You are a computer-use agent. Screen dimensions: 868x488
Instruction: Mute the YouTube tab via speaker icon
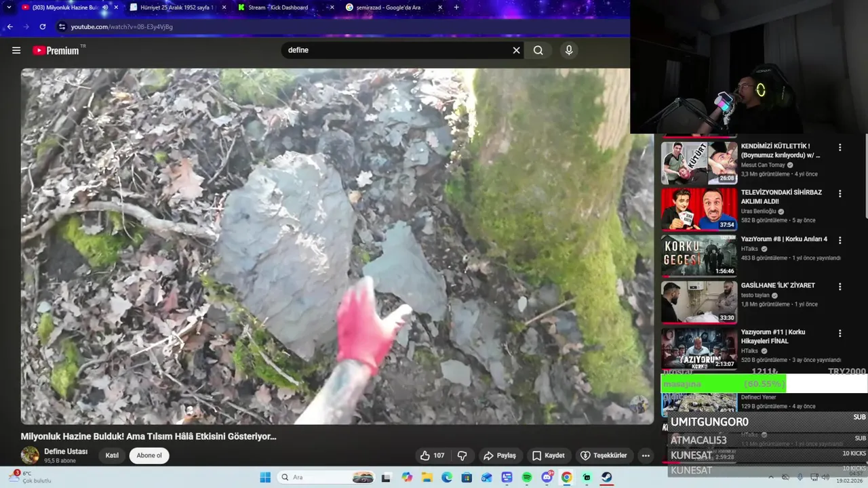point(104,7)
